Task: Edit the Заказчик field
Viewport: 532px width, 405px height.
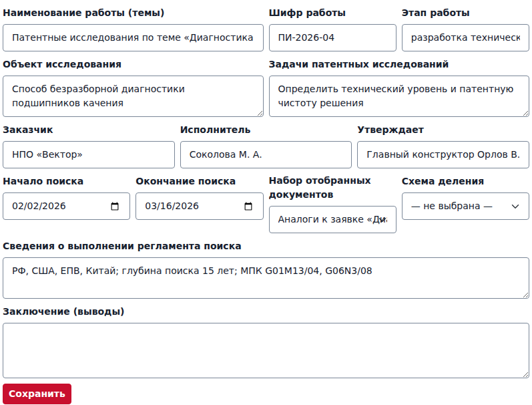Action: coord(89,154)
